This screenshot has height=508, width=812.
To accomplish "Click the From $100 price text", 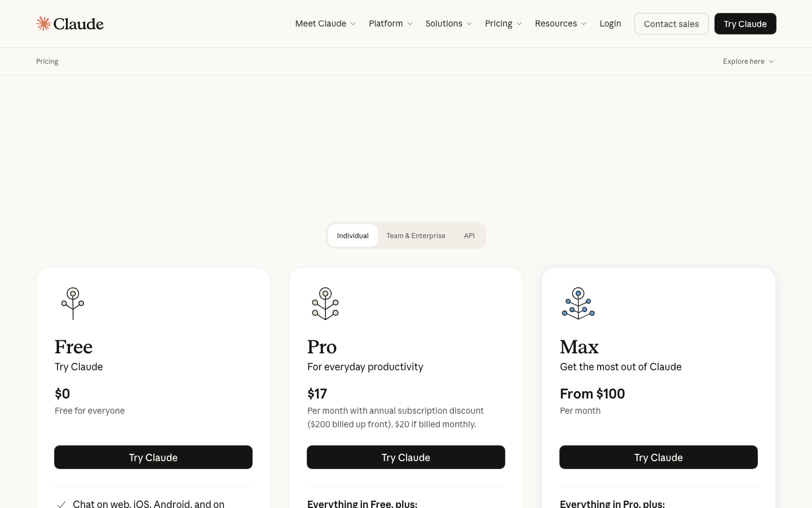I will pos(592,393).
